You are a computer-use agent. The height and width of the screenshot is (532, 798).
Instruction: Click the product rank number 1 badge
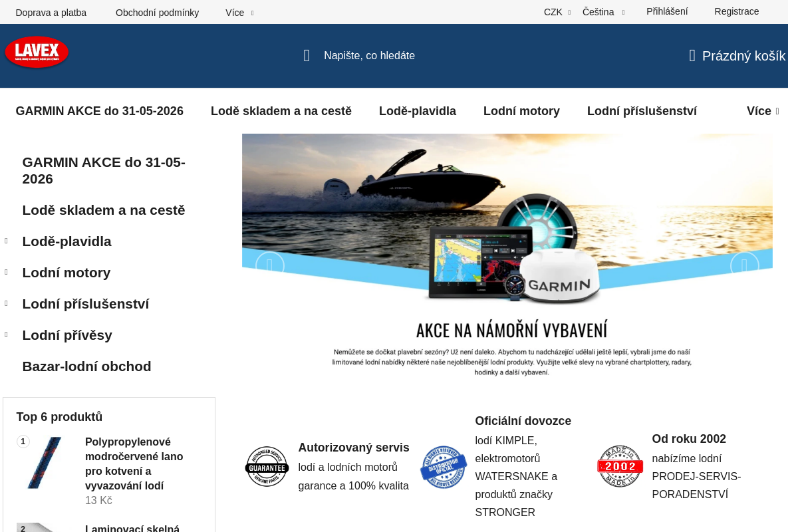coord(23,442)
